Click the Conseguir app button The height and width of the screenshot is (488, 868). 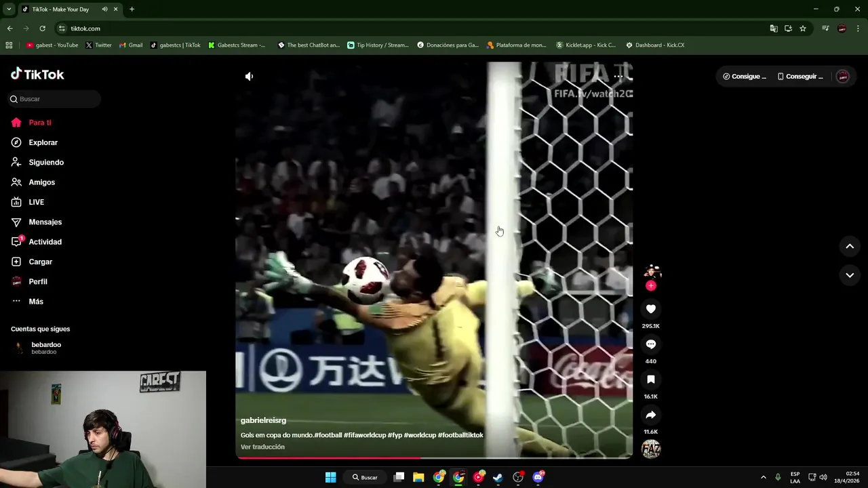pyautogui.click(x=800, y=77)
